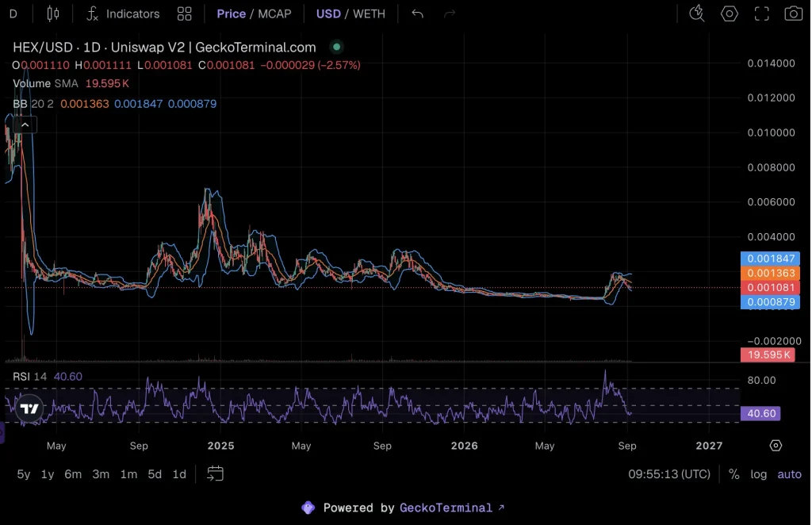This screenshot has width=812, height=525.
Task: Click the 0.014000 price axis label
Action: [771, 63]
